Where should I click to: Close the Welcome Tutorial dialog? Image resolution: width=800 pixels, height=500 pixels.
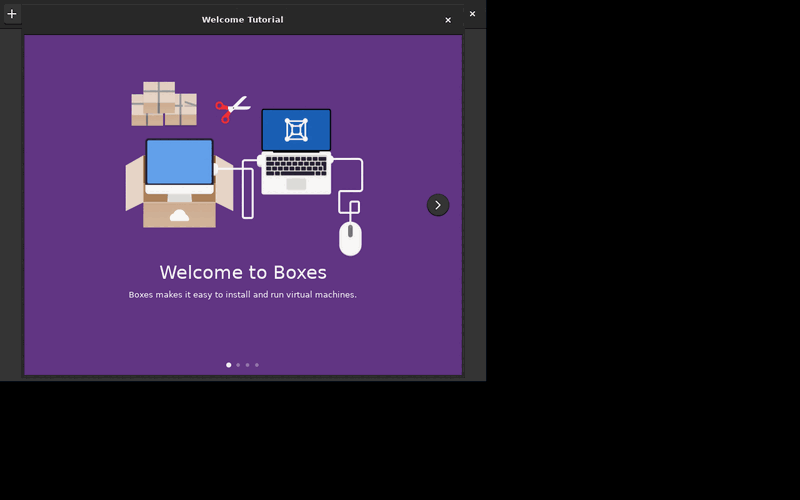pyautogui.click(x=448, y=20)
